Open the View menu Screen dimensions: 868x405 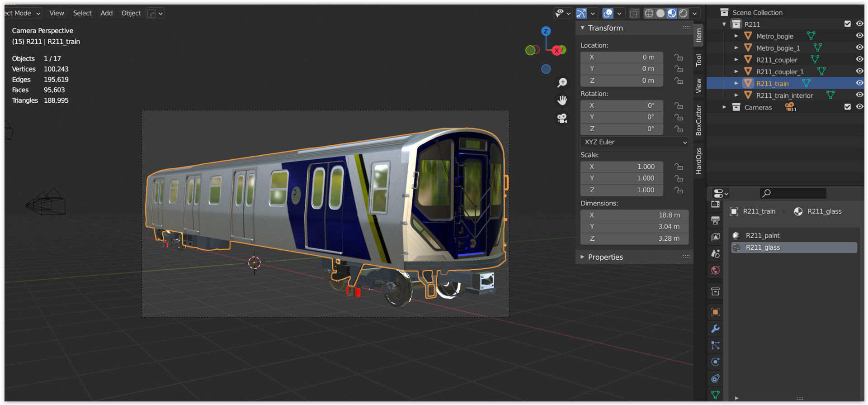57,13
